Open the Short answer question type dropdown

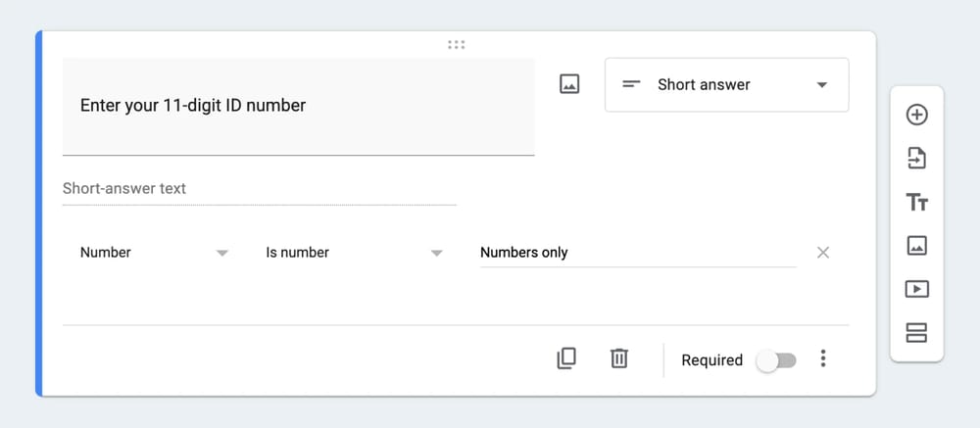(x=726, y=85)
